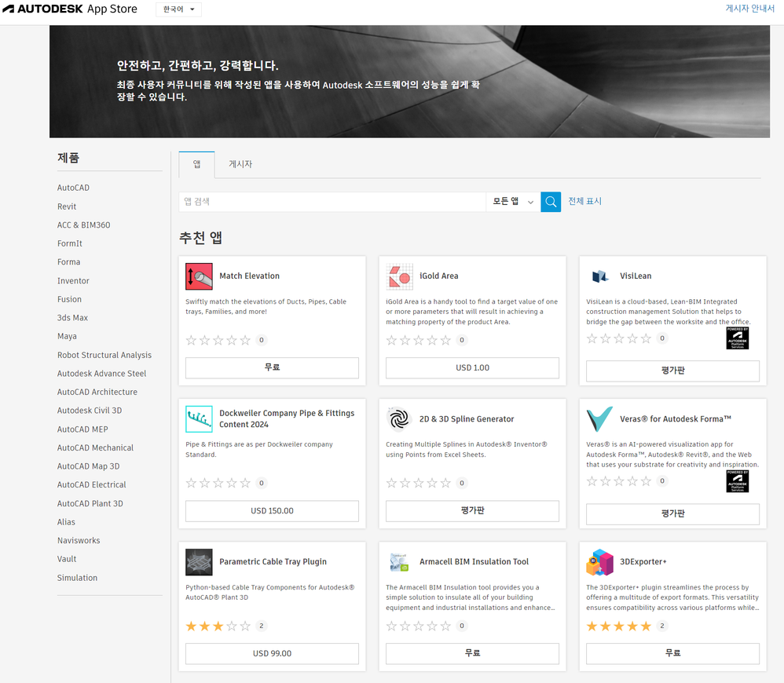The height and width of the screenshot is (683, 784).
Task: Click the Autodesk App Store logo
Action: [69, 9]
